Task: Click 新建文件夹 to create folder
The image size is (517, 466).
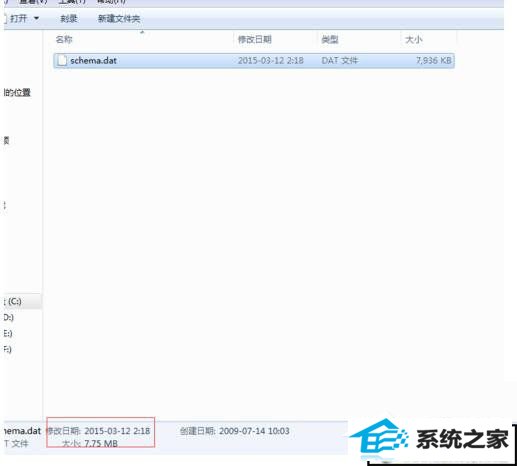Action: point(119,19)
